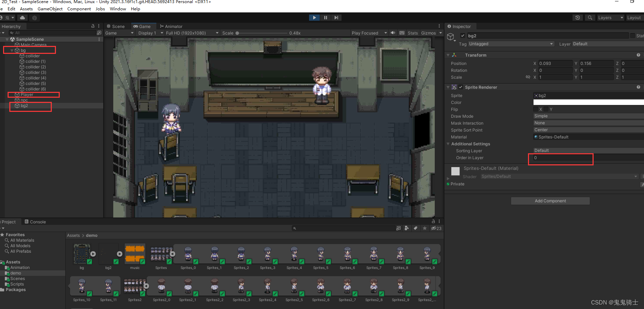Click the GameObject cube icon in Inspector
Screen dimensions: 644x309
click(x=451, y=37)
